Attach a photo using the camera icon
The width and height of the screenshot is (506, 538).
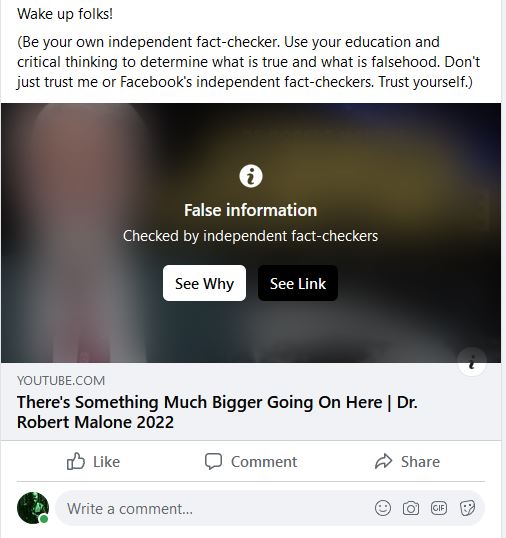click(x=411, y=508)
